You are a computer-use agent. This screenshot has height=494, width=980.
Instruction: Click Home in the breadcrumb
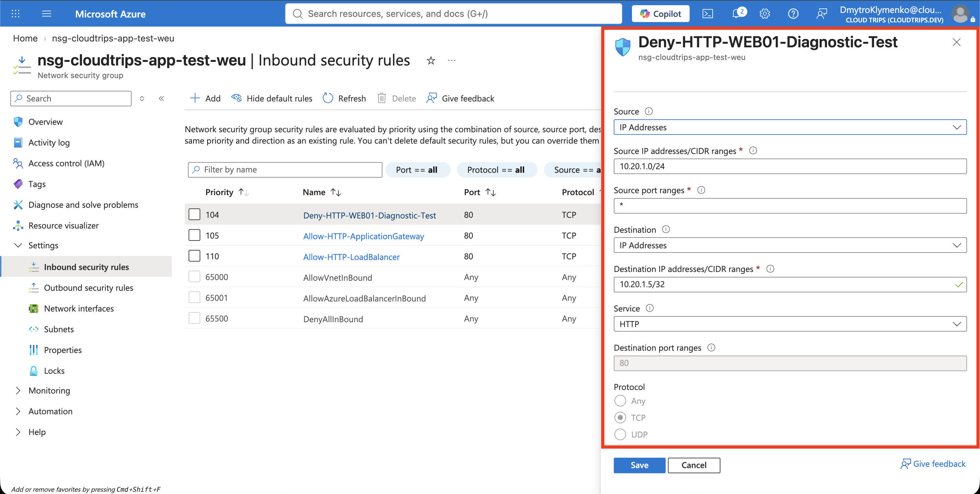pos(25,39)
